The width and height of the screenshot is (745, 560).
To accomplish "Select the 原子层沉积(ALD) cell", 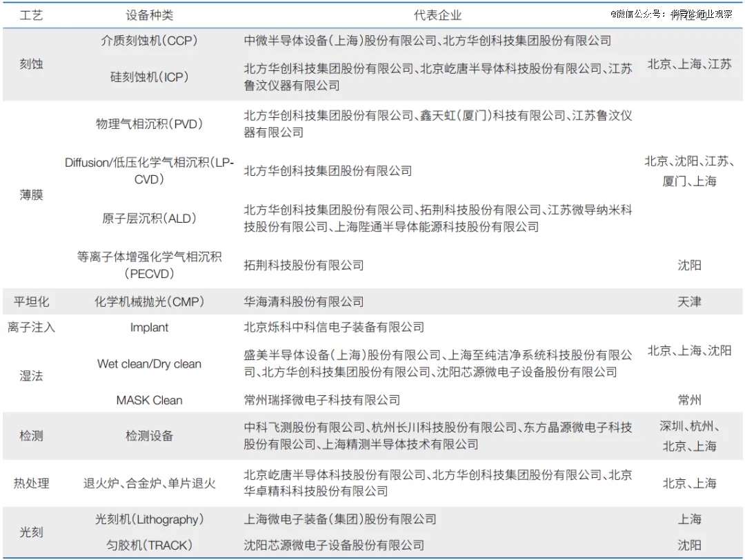I will tap(149, 219).
